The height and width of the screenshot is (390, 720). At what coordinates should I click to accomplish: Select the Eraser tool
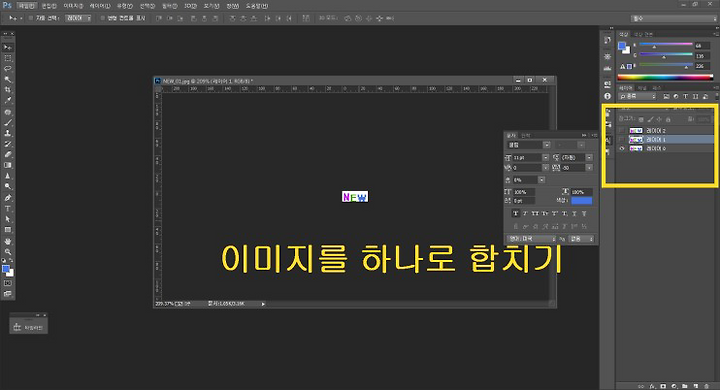(8, 154)
